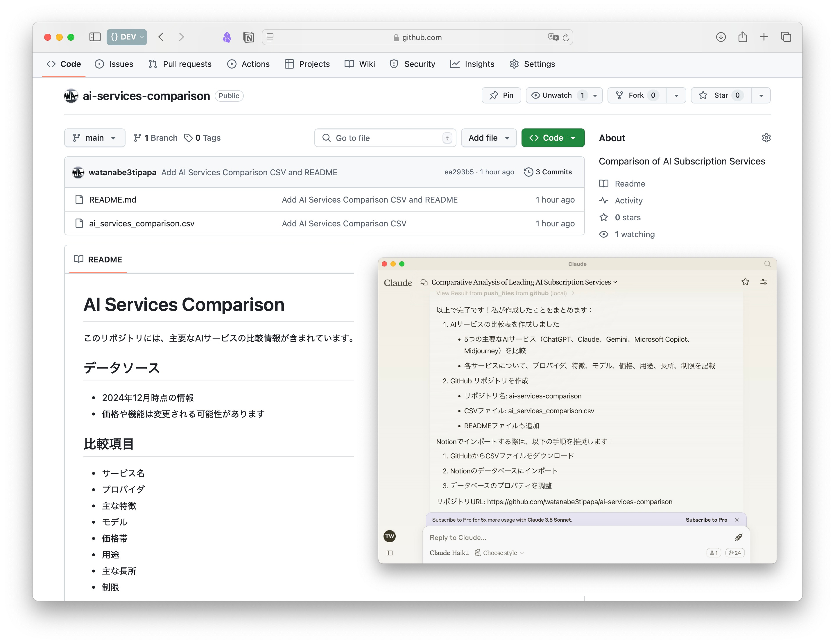Open ai_services_comparison.csv file

click(141, 224)
